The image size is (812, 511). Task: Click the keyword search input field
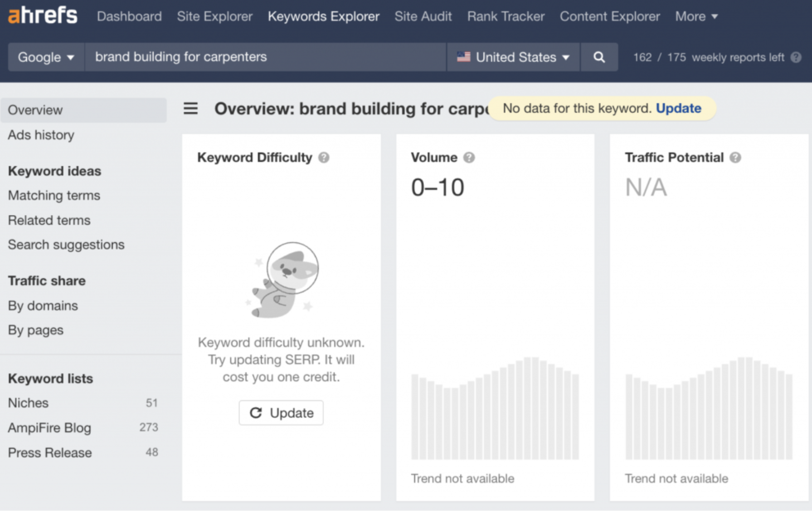point(265,57)
